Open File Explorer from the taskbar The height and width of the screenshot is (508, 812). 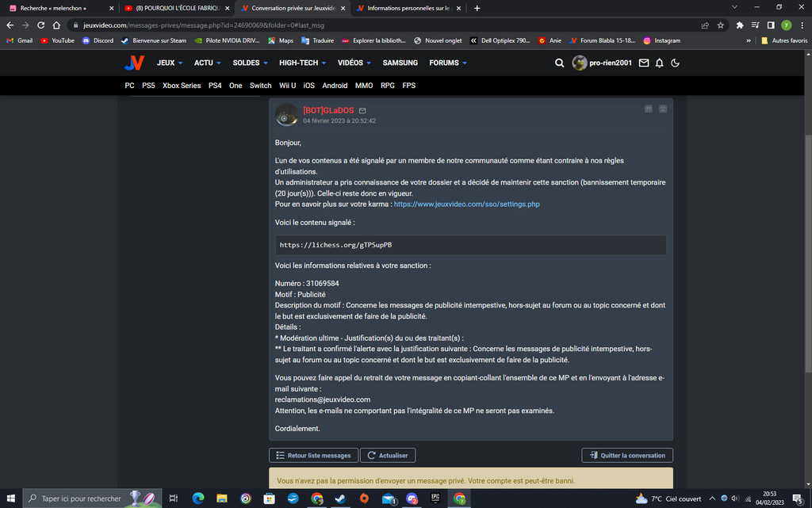pos(222,498)
